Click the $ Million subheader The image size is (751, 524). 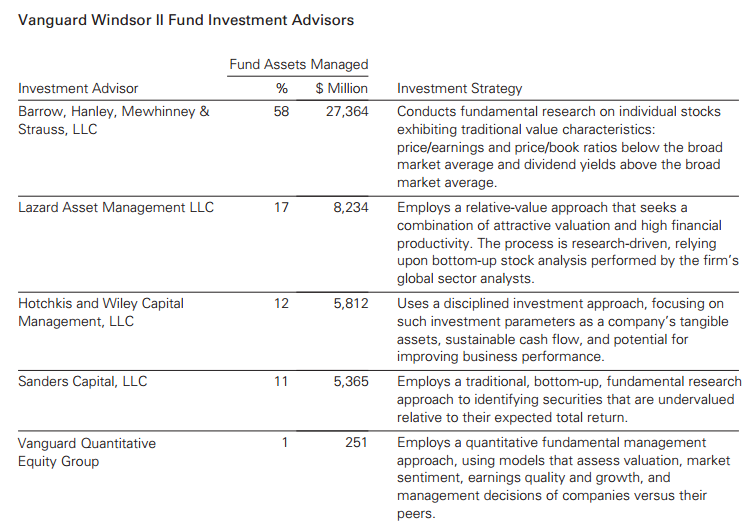tap(341, 89)
